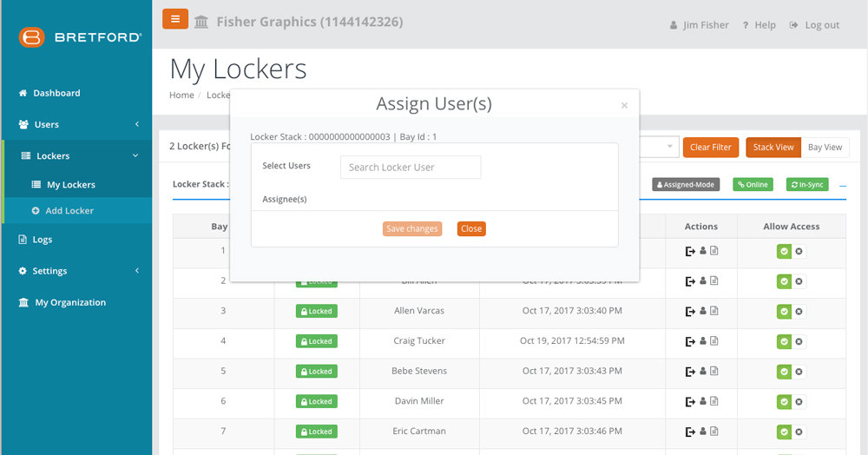Enable access green check for Bay 2
The image size is (868, 455).
(784, 281)
